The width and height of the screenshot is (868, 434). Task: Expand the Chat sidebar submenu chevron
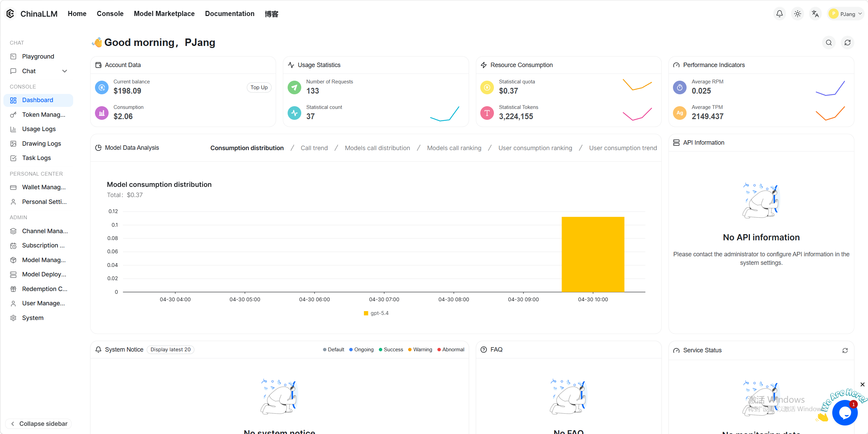click(65, 71)
